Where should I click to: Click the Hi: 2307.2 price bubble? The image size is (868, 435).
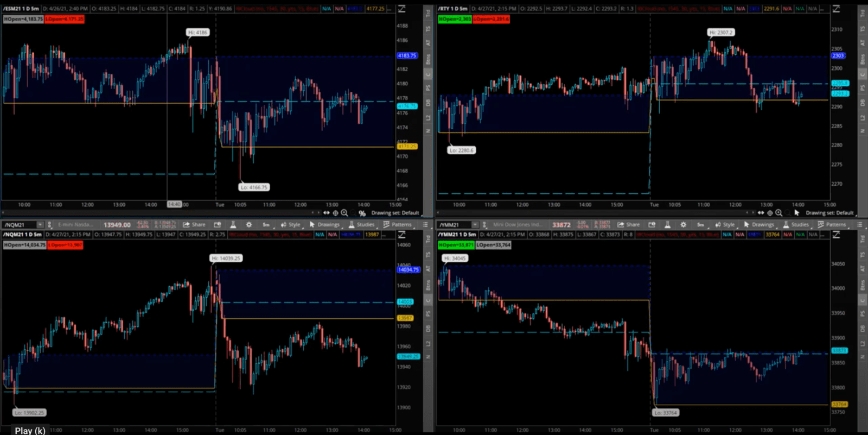coord(721,33)
